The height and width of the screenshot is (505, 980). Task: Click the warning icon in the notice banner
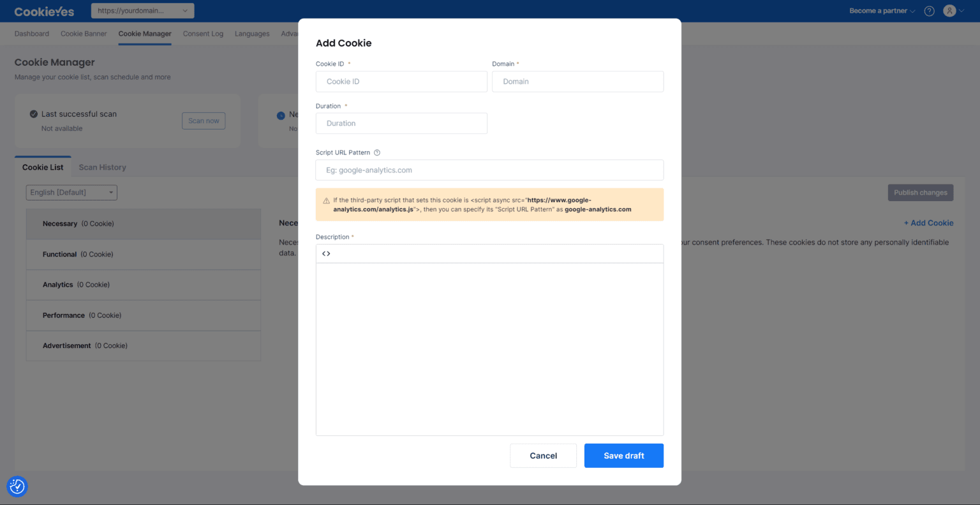325,199
